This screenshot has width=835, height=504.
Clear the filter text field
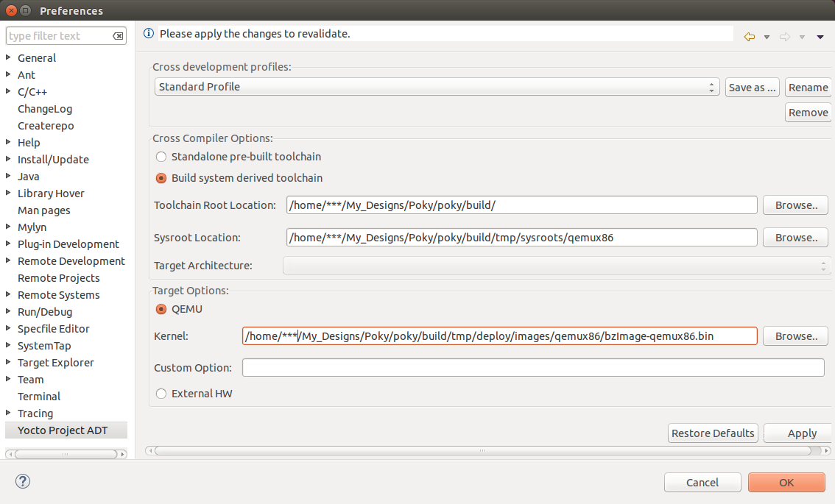(118, 35)
